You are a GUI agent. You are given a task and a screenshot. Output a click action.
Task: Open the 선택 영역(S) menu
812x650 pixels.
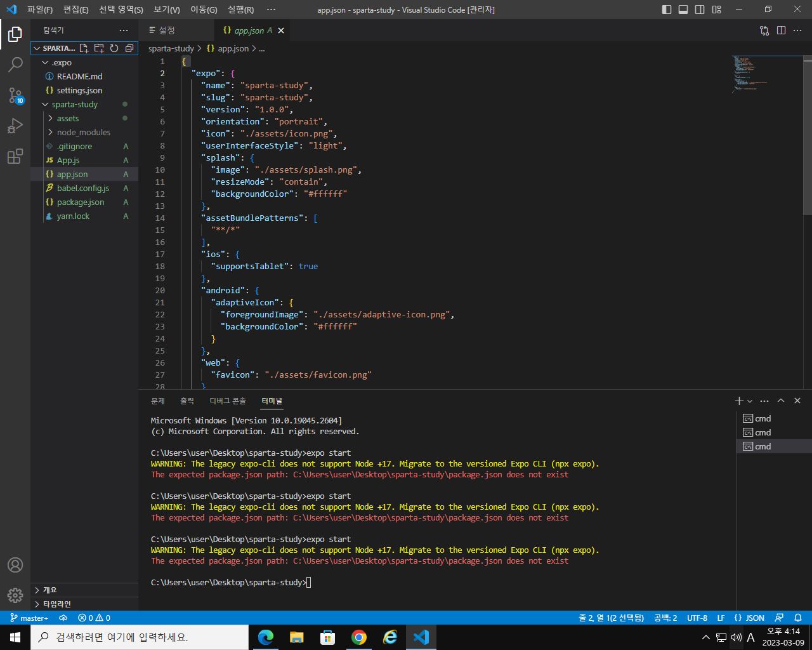point(121,10)
